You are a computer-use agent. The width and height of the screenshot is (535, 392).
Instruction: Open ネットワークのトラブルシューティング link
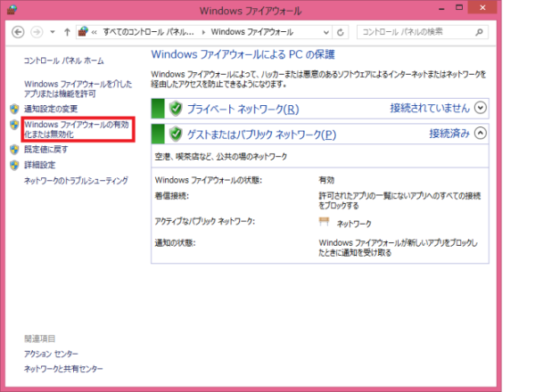pyautogui.click(x=76, y=180)
